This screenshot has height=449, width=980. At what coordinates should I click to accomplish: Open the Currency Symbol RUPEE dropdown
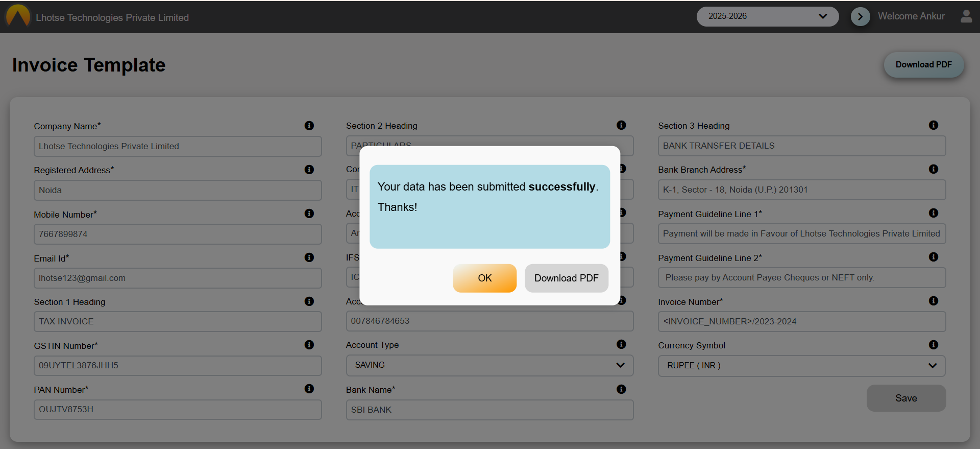click(802, 366)
